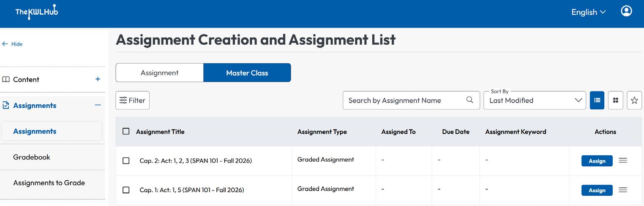This screenshot has width=644, height=206.
Task: Open the Sort By Last Modified dropdown
Action: click(x=535, y=100)
